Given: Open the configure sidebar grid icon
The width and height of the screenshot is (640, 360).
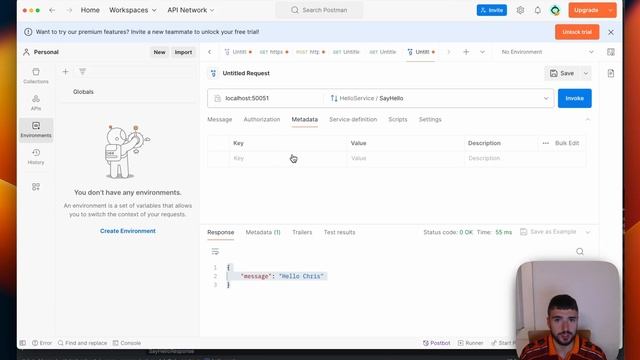Looking at the screenshot, I should point(36,187).
